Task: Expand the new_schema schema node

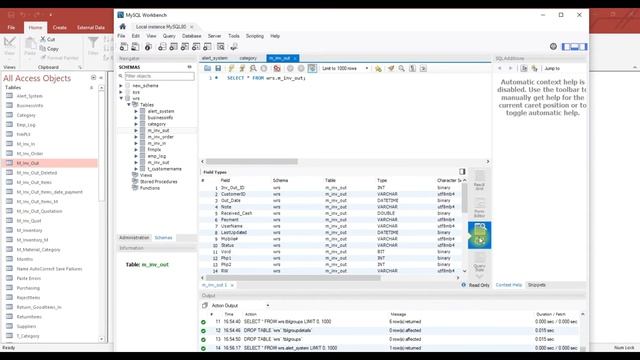Action: click(121, 86)
